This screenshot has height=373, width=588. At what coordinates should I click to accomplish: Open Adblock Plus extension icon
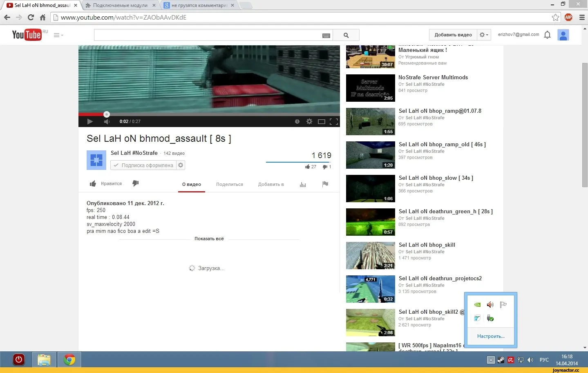tap(568, 17)
